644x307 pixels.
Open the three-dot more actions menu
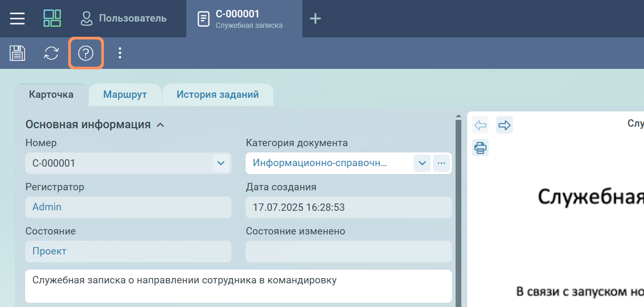point(120,53)
